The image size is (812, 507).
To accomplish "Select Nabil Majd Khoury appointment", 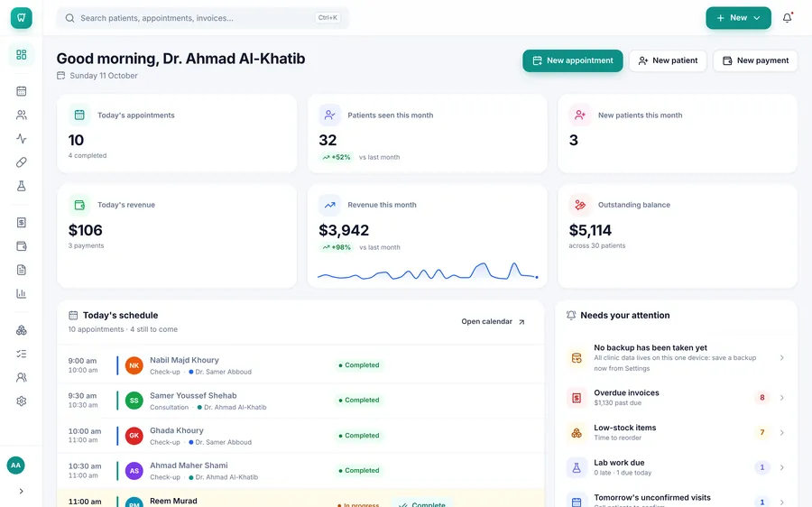I will (x=300, y=365).
